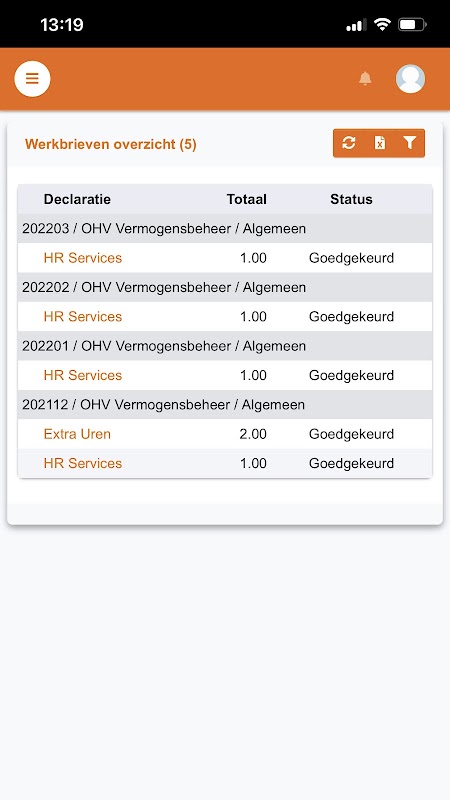Open the notifications bell
This screenshot has height=800, width=450.
click(x=365, y=79)
